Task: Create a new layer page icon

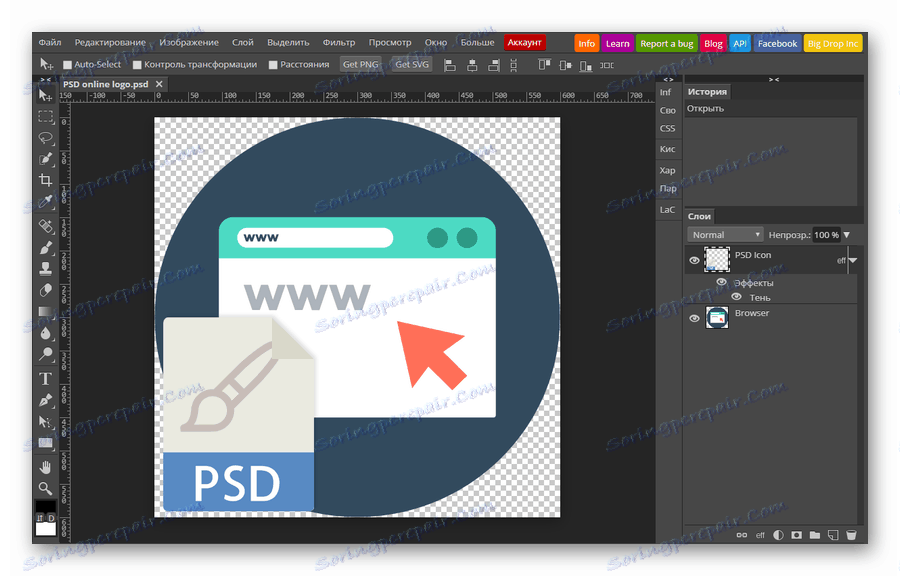Action: pyautogui.click(x=833, y=535)
